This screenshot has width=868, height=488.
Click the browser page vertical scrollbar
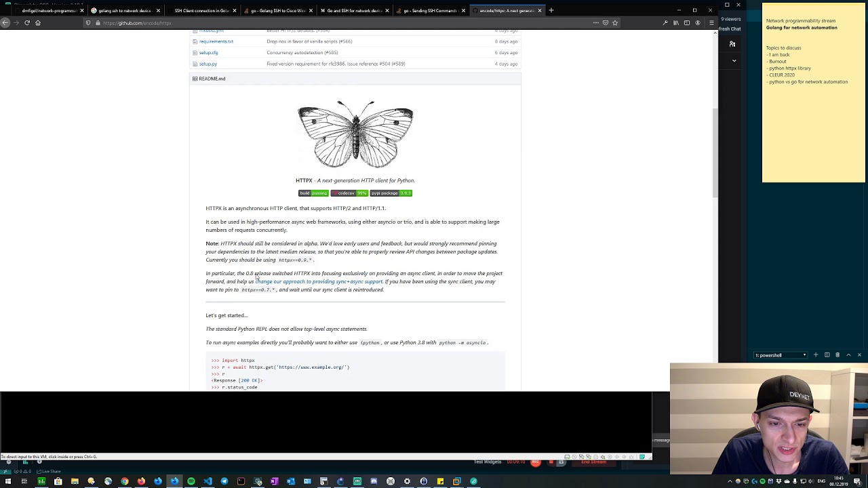coord(715,152)
